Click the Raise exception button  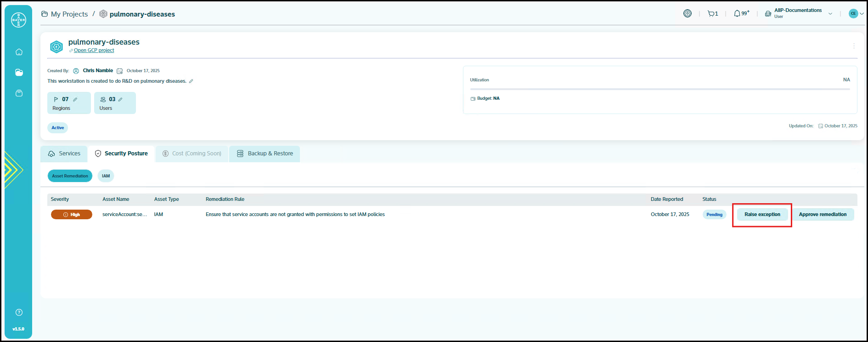click(762, 215)
